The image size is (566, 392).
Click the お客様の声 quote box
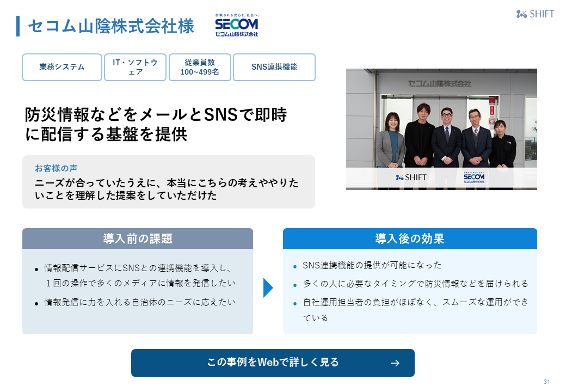point(169,182)
